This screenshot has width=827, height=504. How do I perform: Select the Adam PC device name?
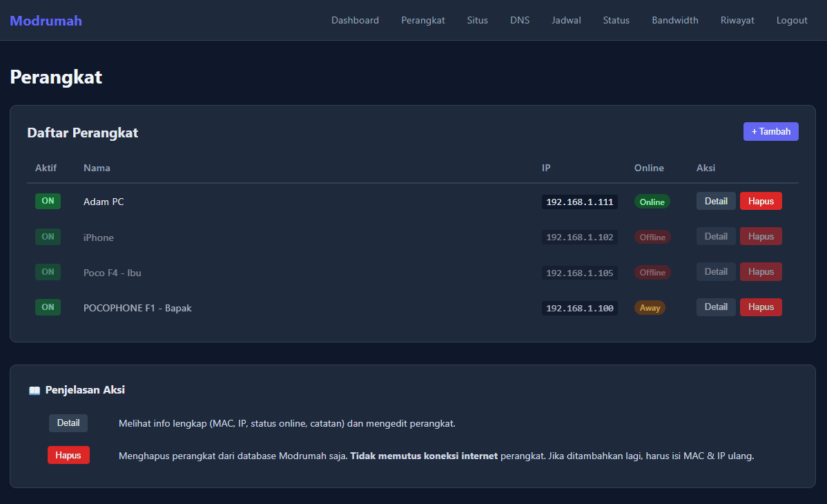pyautogui.click(x=104, y=202)
